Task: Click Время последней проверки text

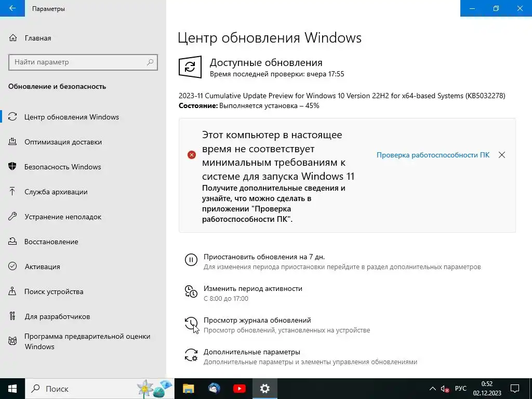Action: tap(277, 74)
